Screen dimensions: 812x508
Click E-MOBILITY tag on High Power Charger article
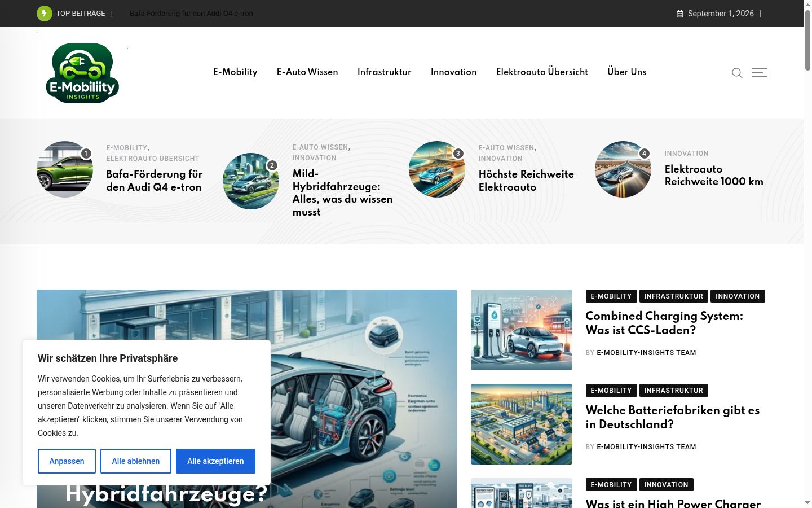611,485
